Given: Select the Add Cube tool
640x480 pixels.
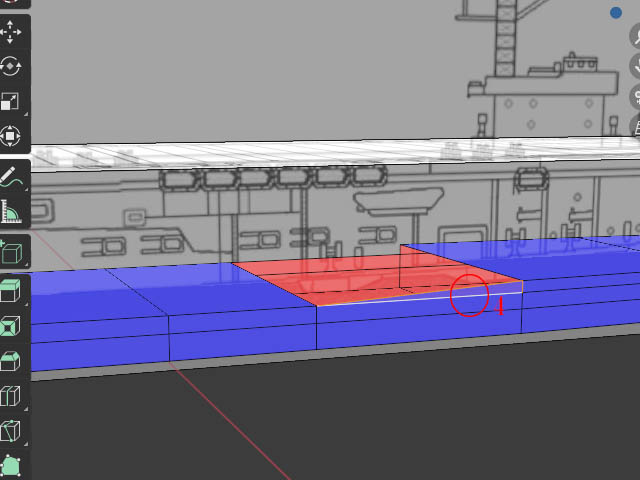Looking at the screenshot, I should coord(11,251).
